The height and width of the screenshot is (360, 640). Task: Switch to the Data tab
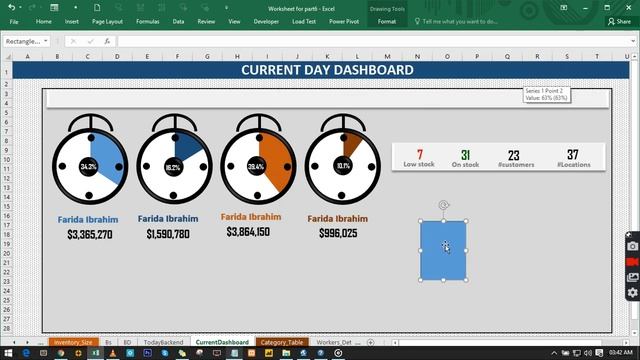(x=178, y=22)
